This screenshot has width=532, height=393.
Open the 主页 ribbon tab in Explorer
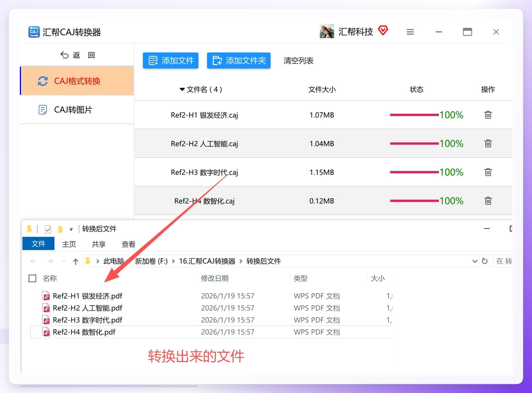pyautogui.click(x=69, y=244)
